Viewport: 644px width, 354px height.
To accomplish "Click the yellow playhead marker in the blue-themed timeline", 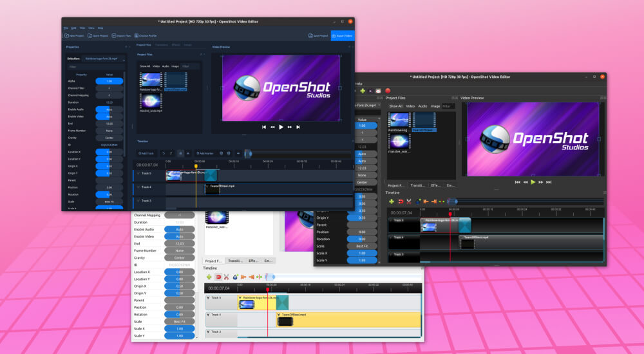I will pos(196,166).
